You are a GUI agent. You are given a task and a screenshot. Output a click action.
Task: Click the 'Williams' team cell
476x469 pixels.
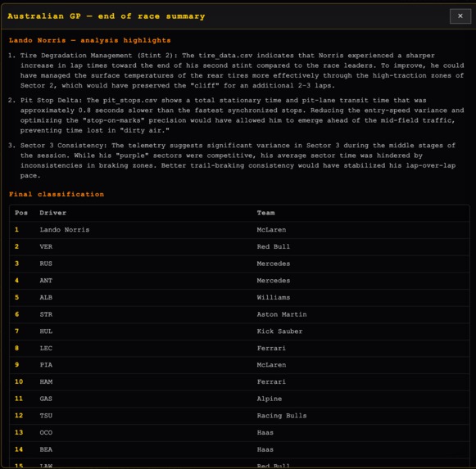tap(274, 297)
